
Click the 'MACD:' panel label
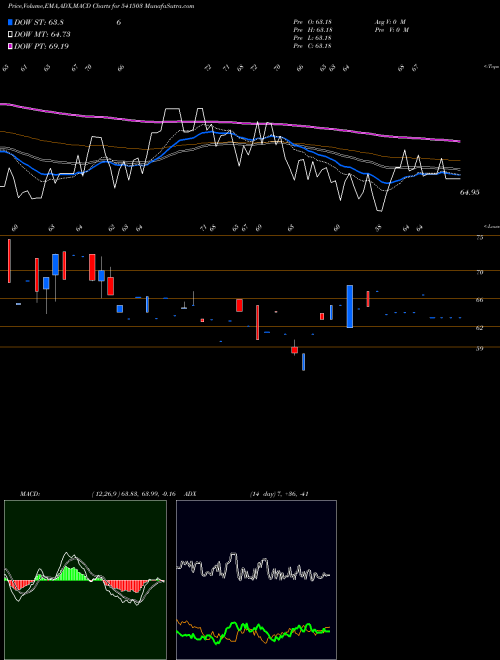(x=29, y=494)
